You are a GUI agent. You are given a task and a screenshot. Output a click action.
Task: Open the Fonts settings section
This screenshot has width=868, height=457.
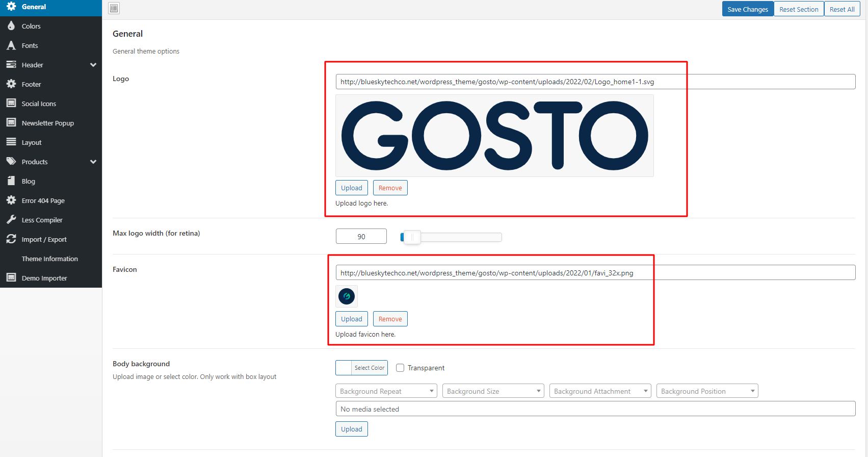click(x=51, y=45)
